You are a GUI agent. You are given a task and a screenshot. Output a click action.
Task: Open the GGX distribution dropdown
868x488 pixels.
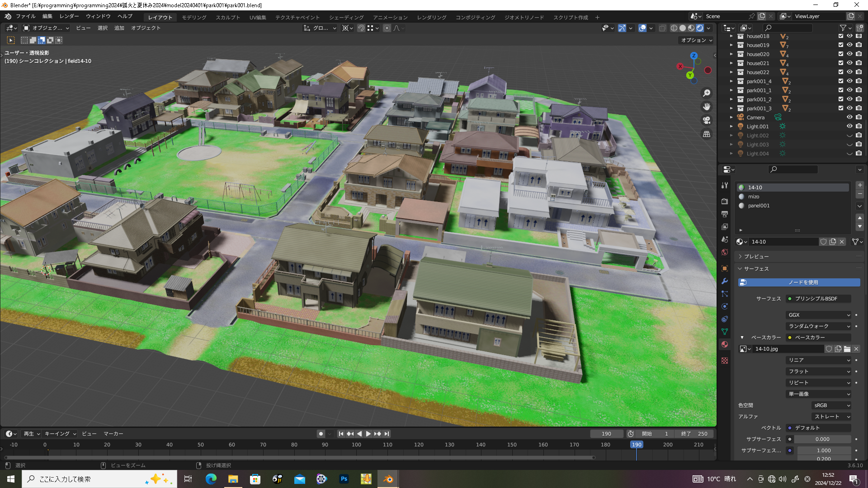point(819,315)
